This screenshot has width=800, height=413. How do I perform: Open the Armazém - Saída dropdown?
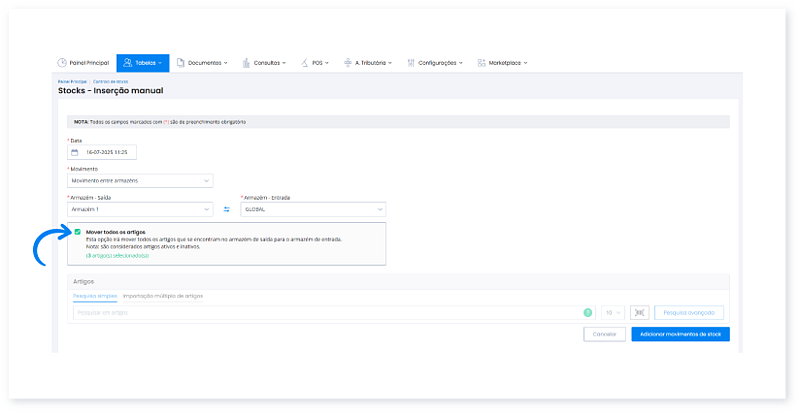tap(140, 209)
